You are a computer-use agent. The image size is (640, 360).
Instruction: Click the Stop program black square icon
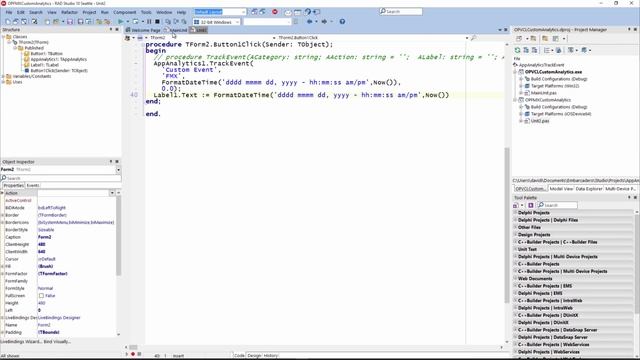click(157, 22)
